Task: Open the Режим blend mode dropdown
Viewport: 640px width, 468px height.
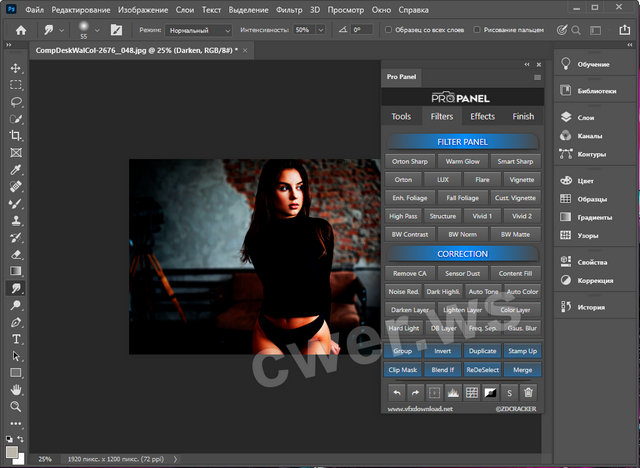Action: pyautogui.click(x=199, y=31)
